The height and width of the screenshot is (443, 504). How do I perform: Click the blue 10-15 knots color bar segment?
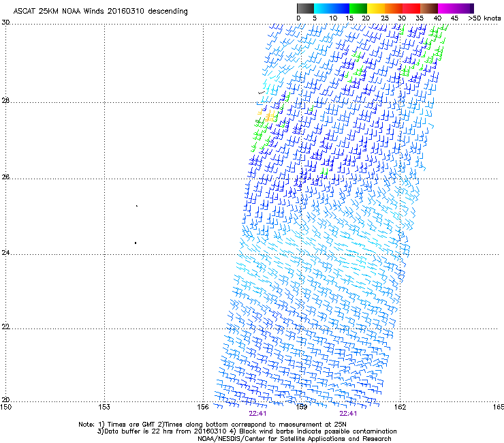point(341,8)
